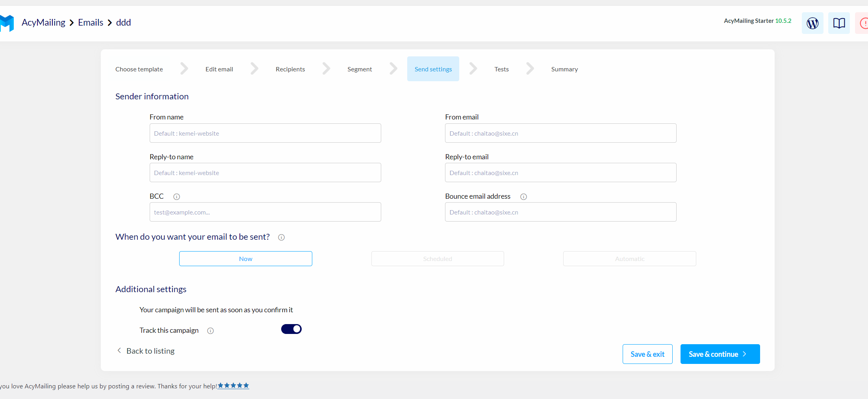The height and width of the screenshot is (399, 868).
Task: Click info icon next to Bounce email address
Action: click(523, 197)
